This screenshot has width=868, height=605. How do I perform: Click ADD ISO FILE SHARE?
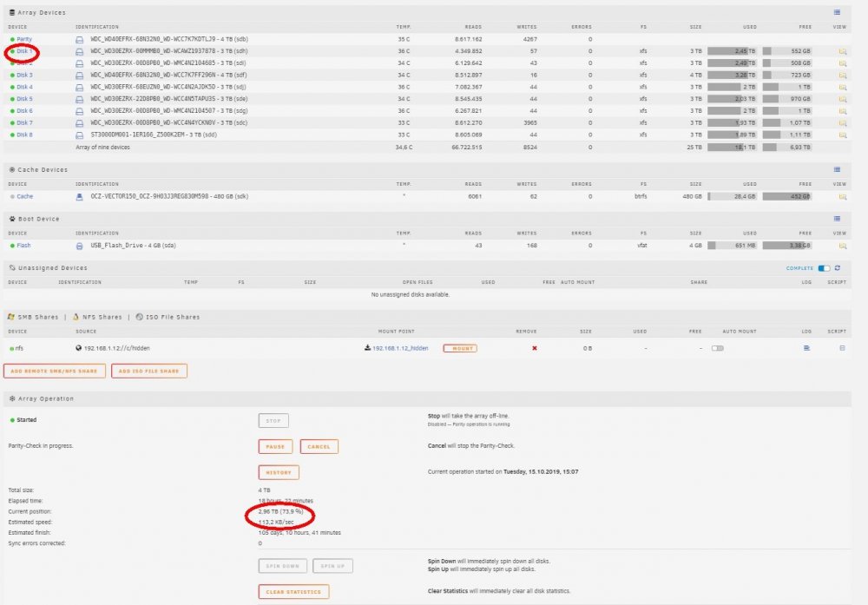pos(149,371)
